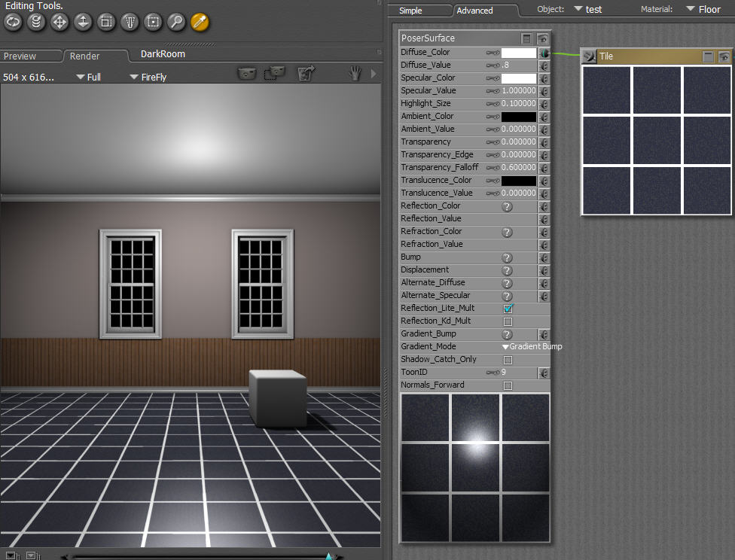The image size is (735, 560).
Task: Select the Magnifier tool
Action: (176, 22)
